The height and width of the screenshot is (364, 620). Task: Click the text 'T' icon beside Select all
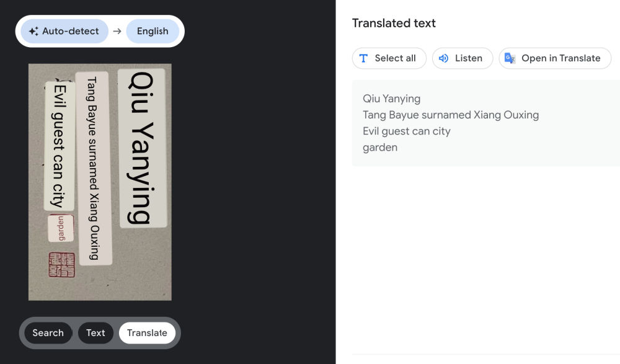coord(363,58)
